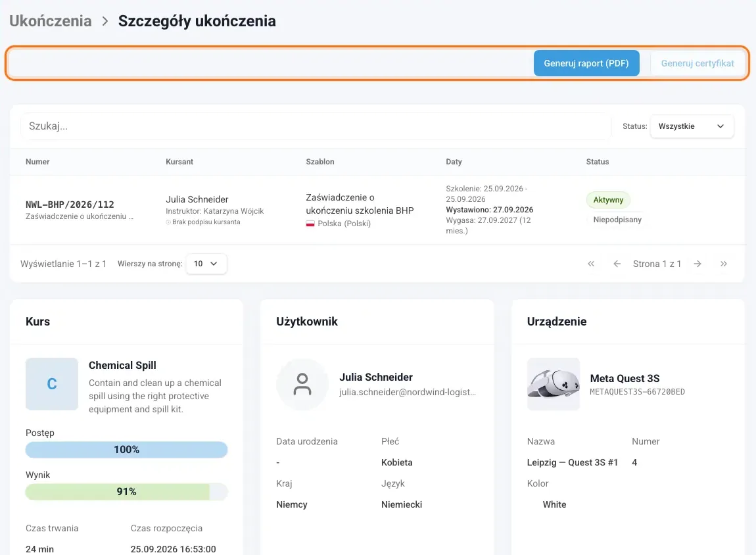
Task: Go to next page arrow
Action: point(697,264)
